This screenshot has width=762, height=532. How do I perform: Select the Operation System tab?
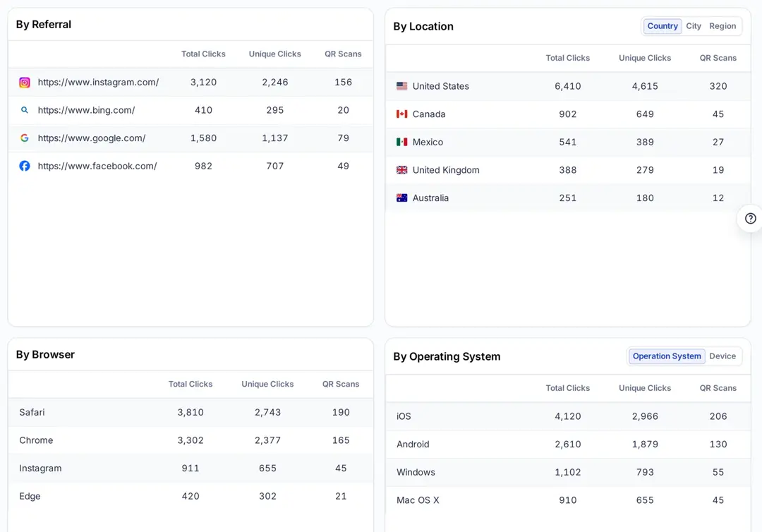click(x=667, y=356)
